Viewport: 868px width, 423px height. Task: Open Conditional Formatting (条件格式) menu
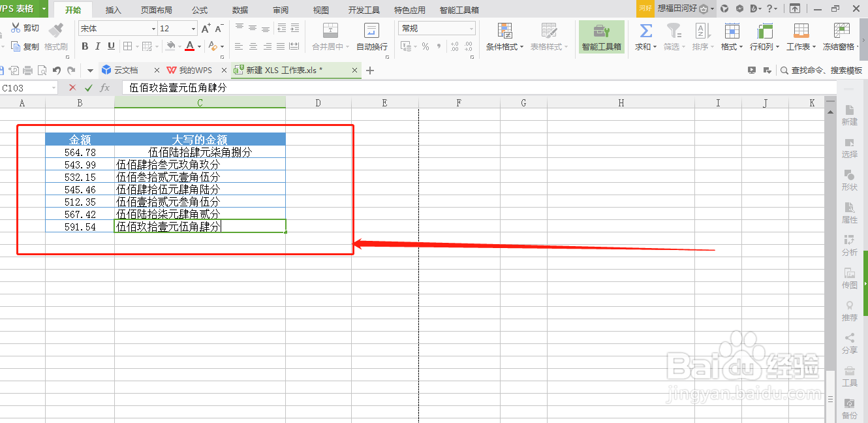504,37
